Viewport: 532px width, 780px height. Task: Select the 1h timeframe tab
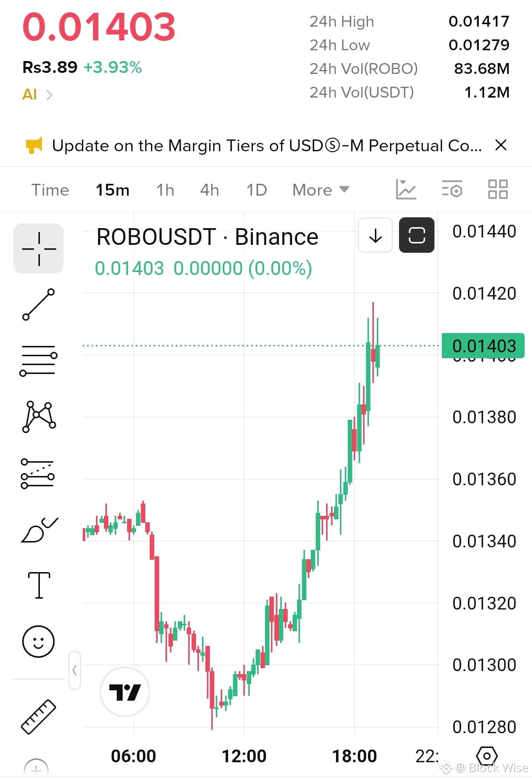pyautogui.click(x=165, y=190)
